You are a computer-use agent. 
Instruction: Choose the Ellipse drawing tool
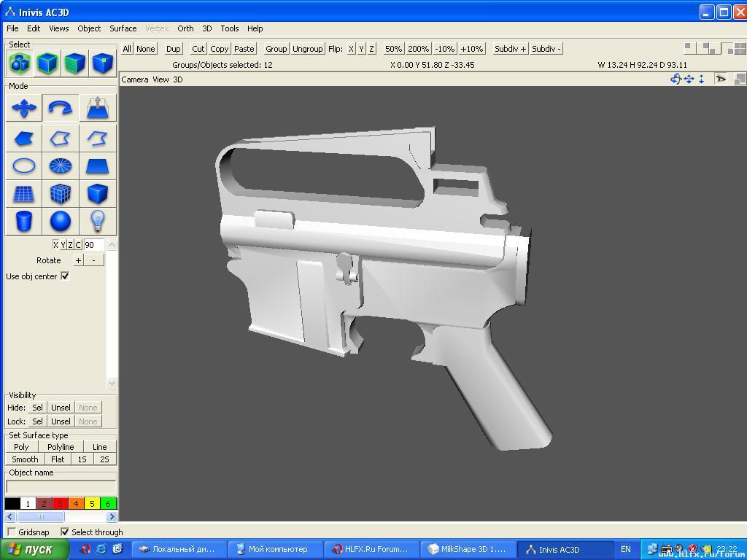[24, 166]
